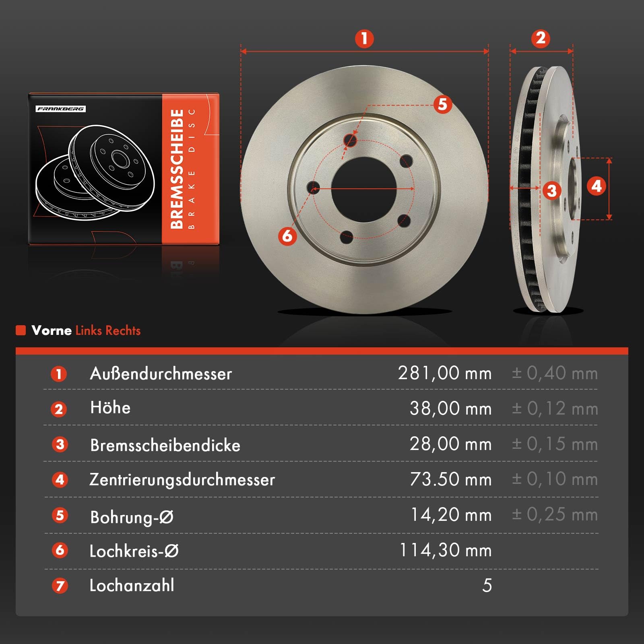Image resolution: width=644 pixels, height=644 pixels.
Task: Select the Bremsscheibe product box image
Action: tap(124, 169)
